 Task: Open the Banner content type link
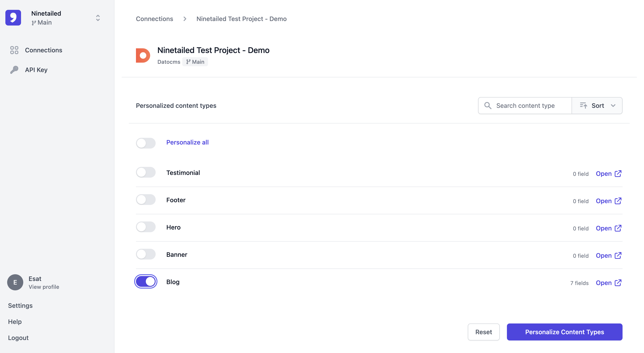[x=609, y=255]
